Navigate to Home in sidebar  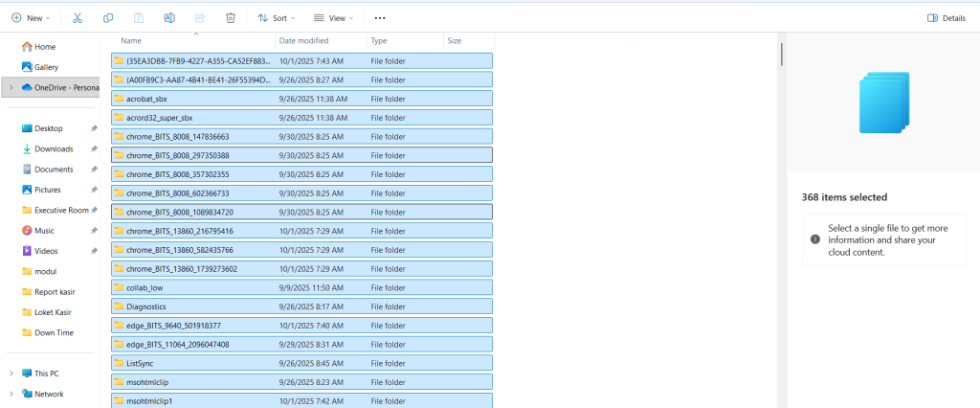[x=44, y=47]
